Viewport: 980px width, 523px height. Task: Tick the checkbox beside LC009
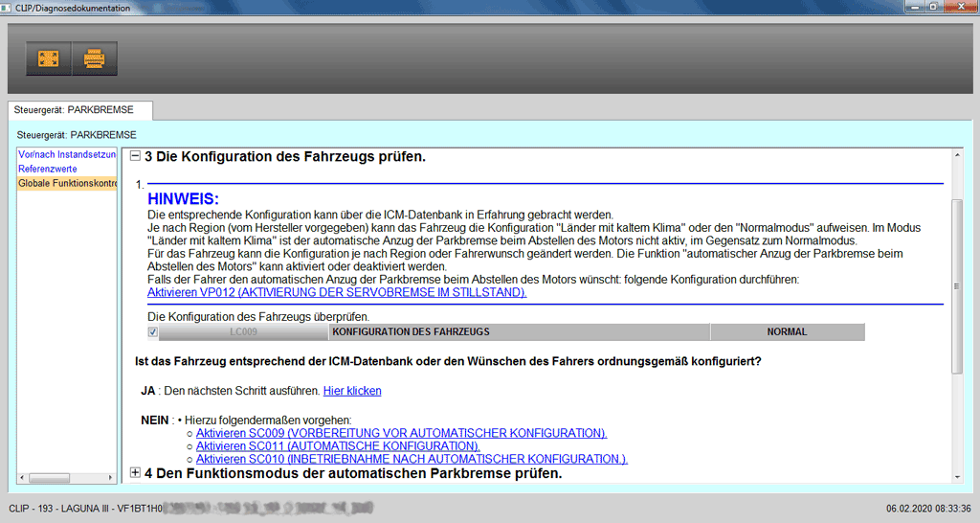(153, 332)
